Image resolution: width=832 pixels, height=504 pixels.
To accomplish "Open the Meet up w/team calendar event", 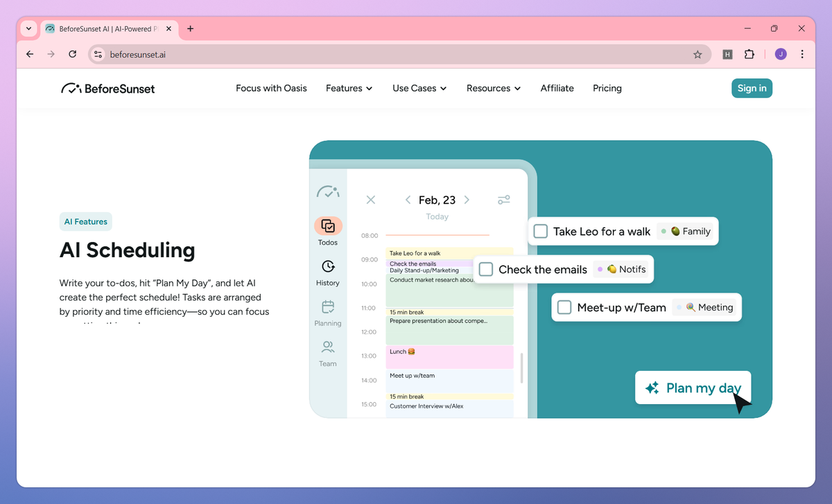I will tap(449, 381).
